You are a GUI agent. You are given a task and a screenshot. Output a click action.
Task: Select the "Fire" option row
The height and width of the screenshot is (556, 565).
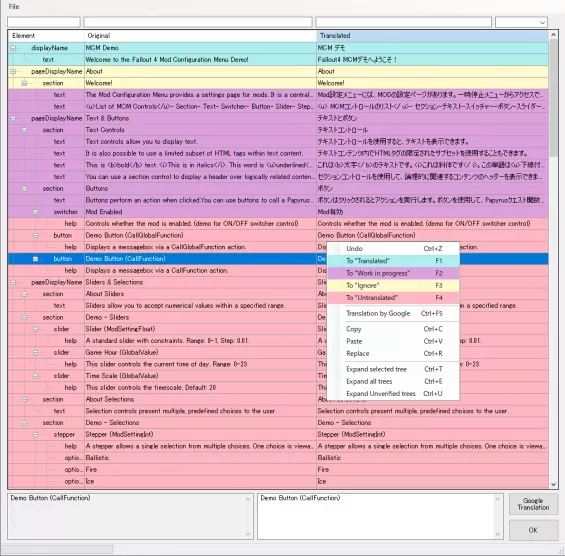(x=278, y=470)
